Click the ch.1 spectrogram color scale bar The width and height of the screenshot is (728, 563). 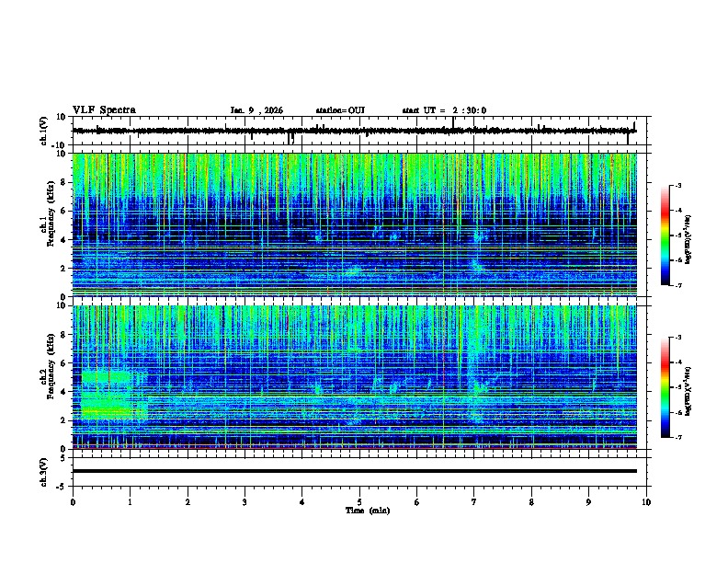click(665, 236)
